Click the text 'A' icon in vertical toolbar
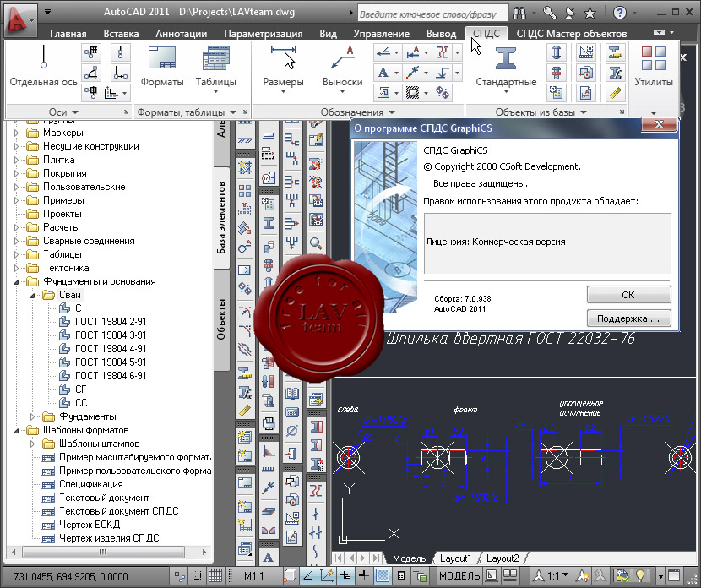Screen dimensions: 701x588 click(269, 557)
